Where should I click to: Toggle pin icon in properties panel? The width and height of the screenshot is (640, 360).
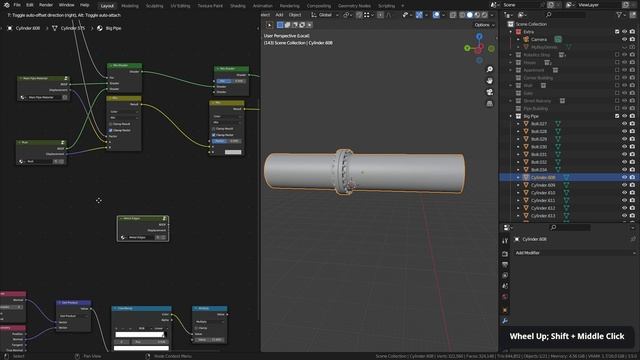(633, 239)
